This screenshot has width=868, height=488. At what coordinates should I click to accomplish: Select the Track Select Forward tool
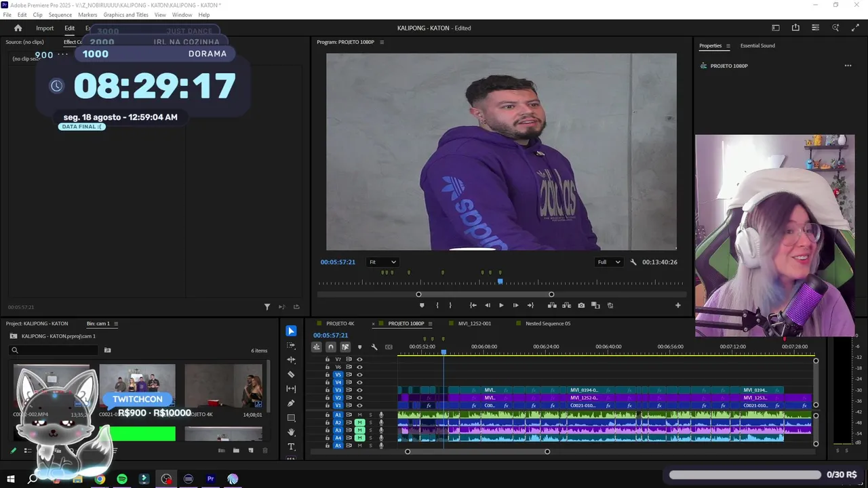point(291,345)
